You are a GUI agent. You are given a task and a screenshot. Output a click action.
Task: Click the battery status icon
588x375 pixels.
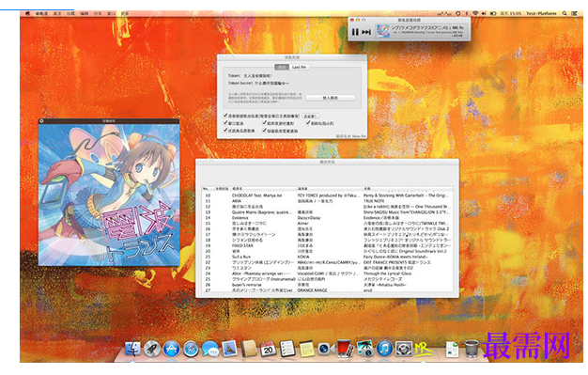coord(493,13)
